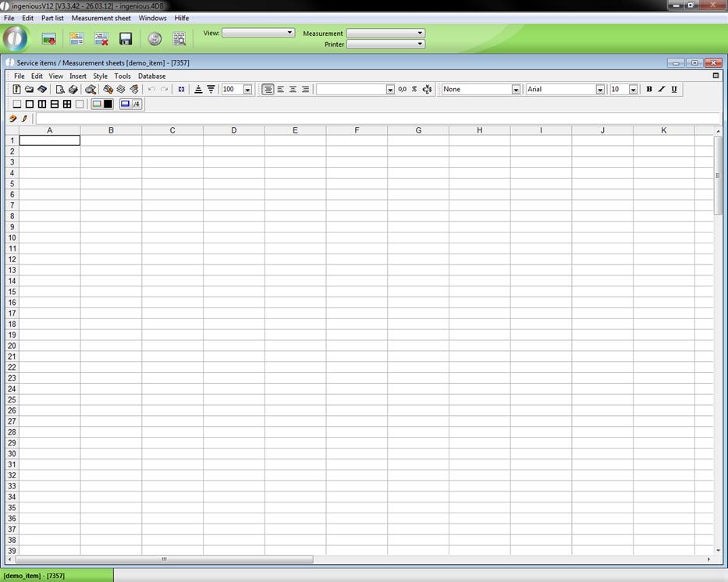The width and height of the screenshot is (728, 582).
Task: Toggle bold formatting
Action: 648,90
